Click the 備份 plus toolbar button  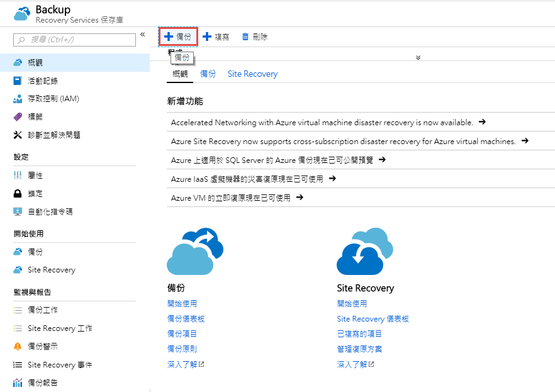pyautogui.click(x=178, y=36)
